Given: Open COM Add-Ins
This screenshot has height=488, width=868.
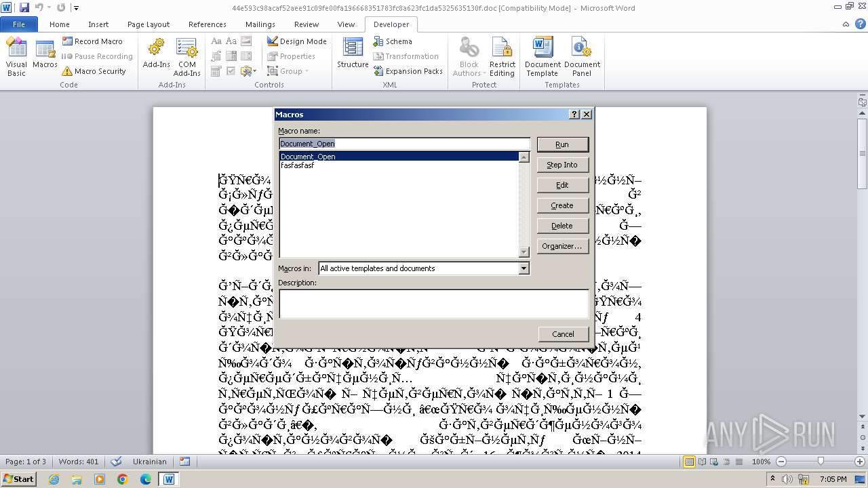Looking at the screenshot, I should coord(186,57).
